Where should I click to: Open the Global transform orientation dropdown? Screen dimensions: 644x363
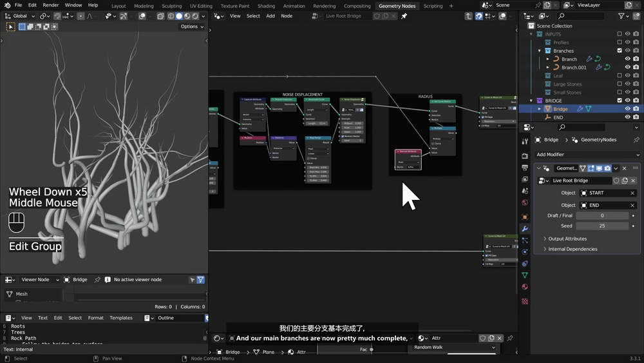[x=20, y=16]
